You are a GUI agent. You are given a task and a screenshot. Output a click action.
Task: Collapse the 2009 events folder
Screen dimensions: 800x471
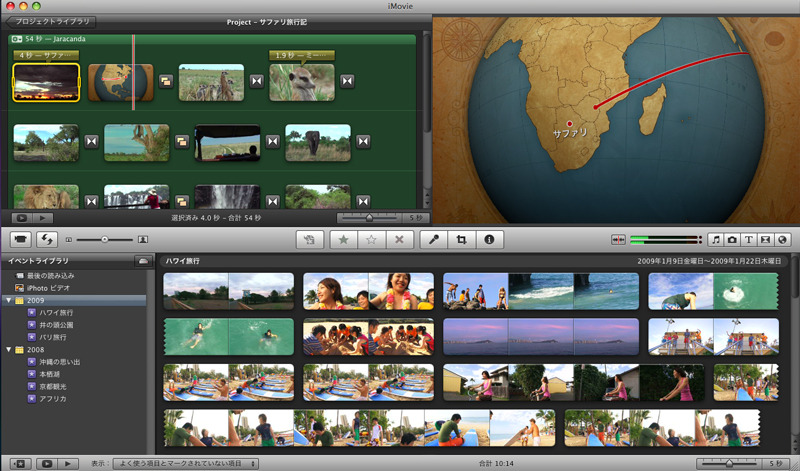[9, 301]
